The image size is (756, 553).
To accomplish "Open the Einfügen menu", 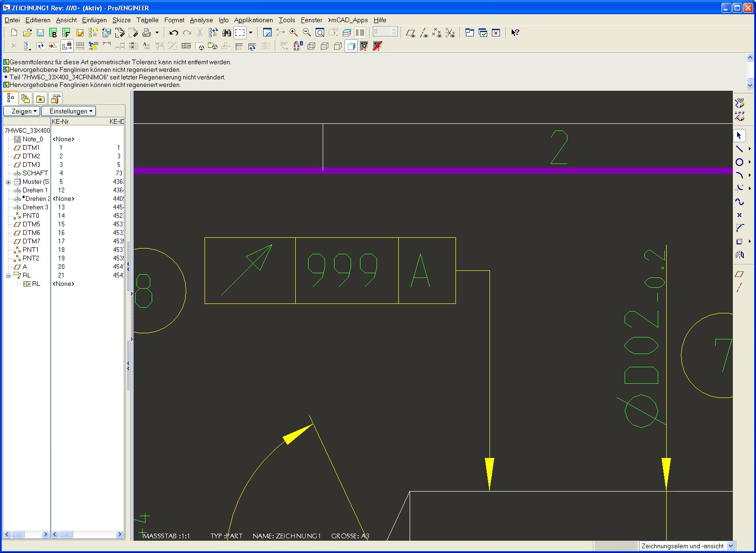I will click(94, 20).
